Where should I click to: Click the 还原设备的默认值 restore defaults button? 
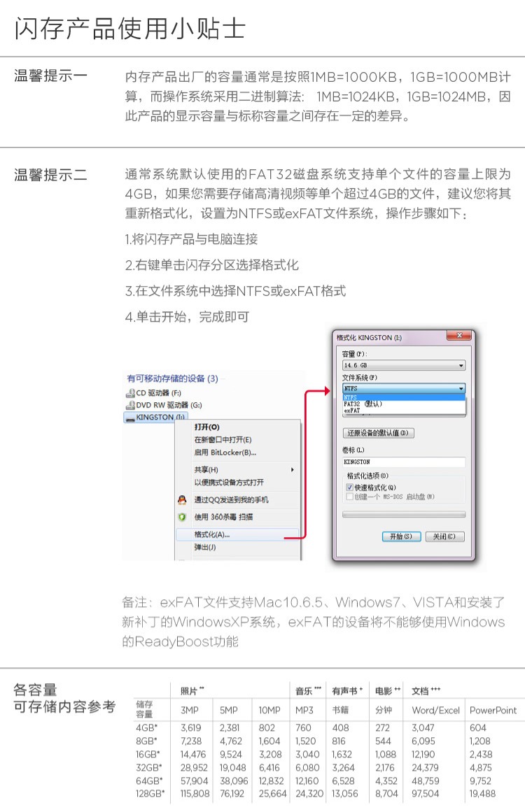pyautogui.click(x=378, y=433)
